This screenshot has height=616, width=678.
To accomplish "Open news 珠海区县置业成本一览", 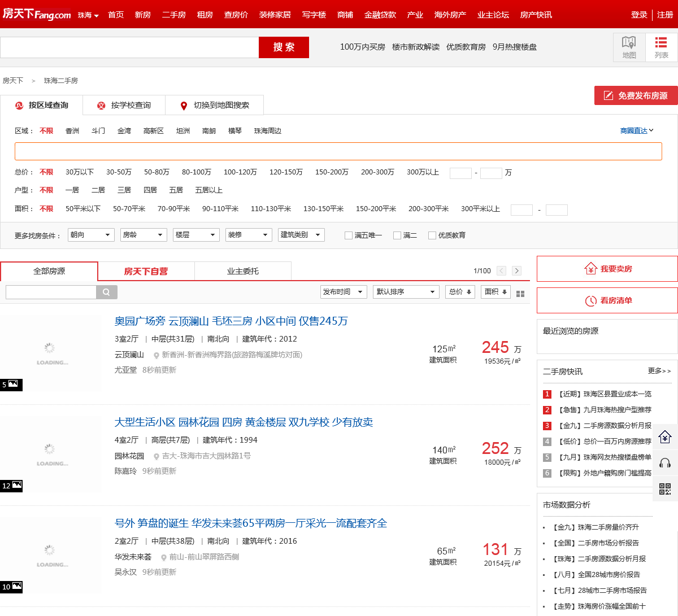I will point(605,394).
